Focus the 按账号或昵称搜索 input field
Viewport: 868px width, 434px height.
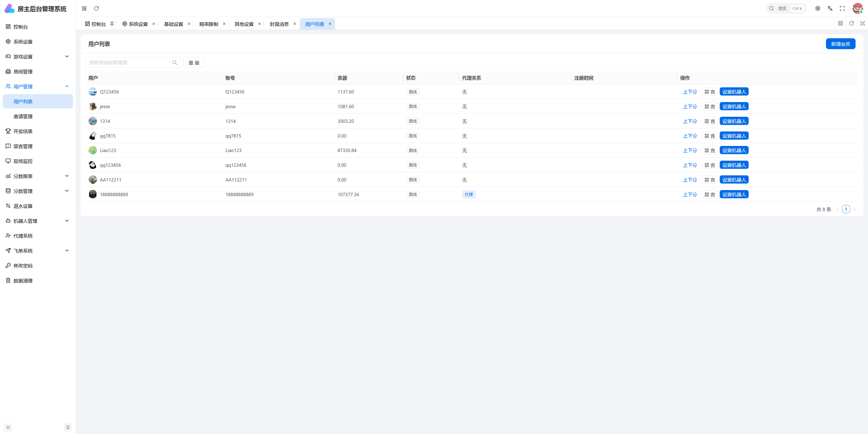click(128, 62)
